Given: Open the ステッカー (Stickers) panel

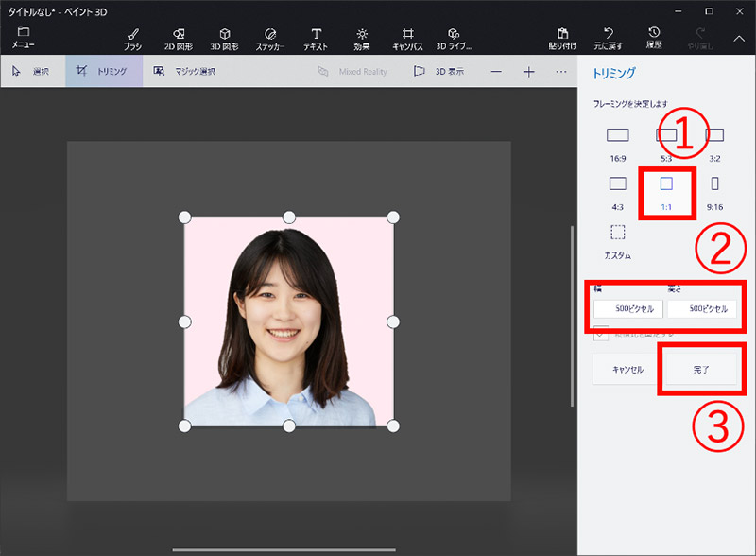Looking at the screenshot, I should (270, 38).
